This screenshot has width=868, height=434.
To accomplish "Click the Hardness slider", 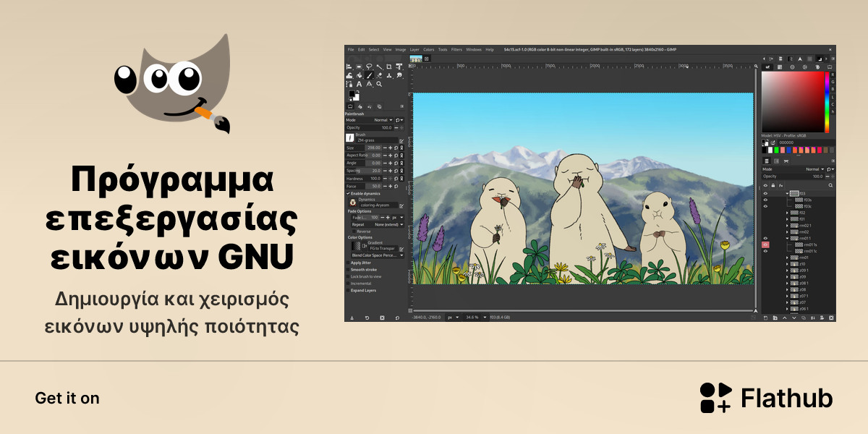I will point(363,178).
